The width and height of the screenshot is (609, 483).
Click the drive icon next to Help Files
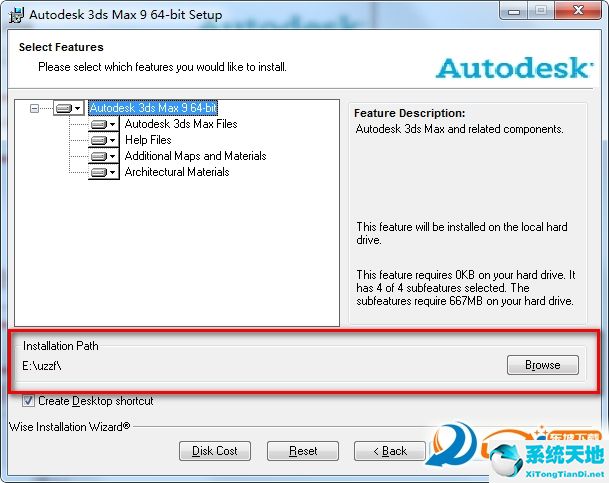[x=98, y=141]
